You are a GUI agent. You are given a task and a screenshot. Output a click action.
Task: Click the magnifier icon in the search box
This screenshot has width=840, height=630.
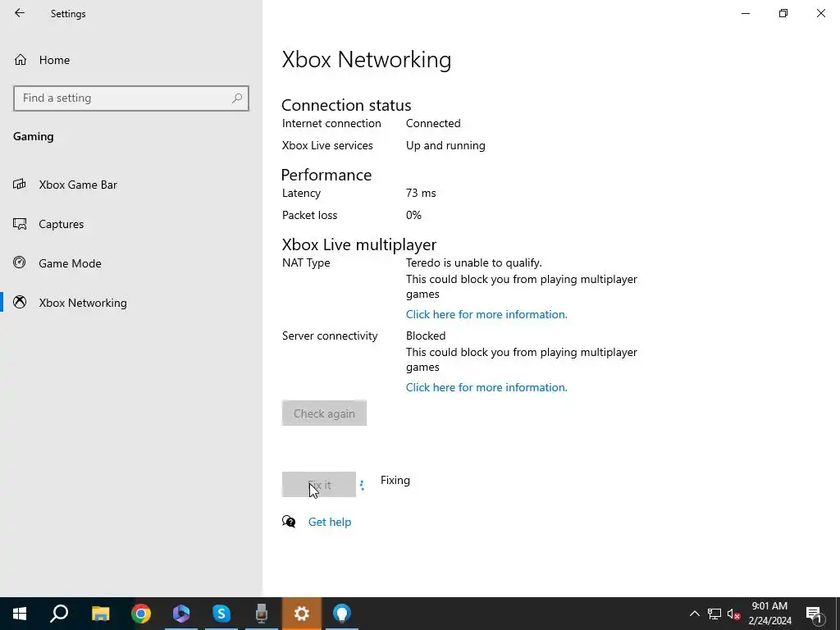(x=237, y=98)
